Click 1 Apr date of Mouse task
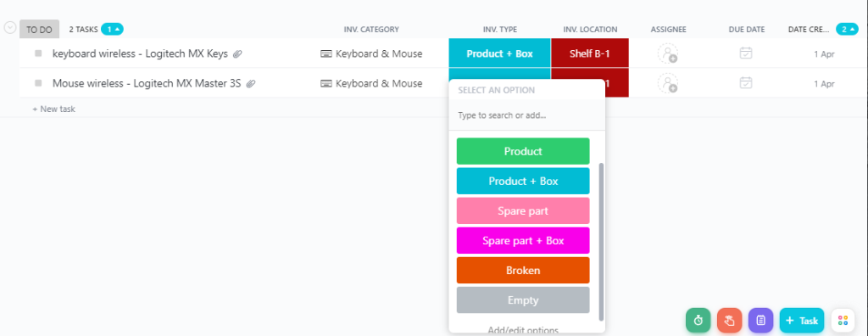The image size is (868, 336). point(824,84)
